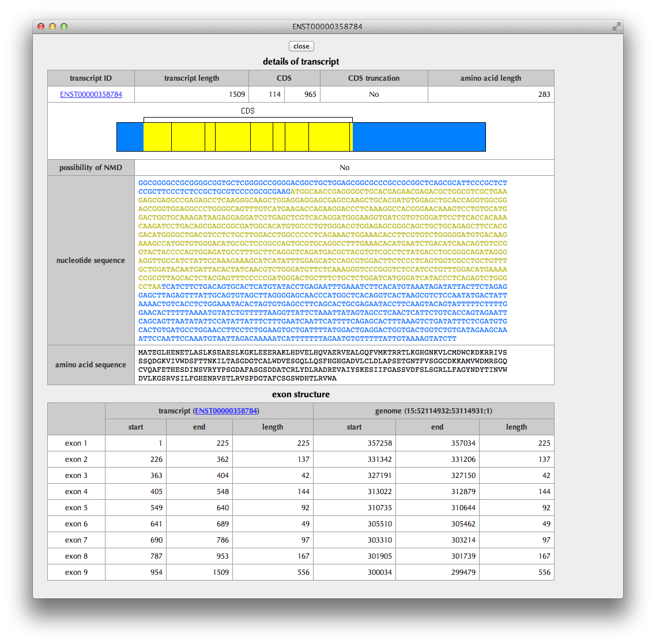The width and height of the screenshot is (656, 644).
Task: Open ENST00000358784 link in exon structure header
Action: pyautogui.click(x=226, y=411)
